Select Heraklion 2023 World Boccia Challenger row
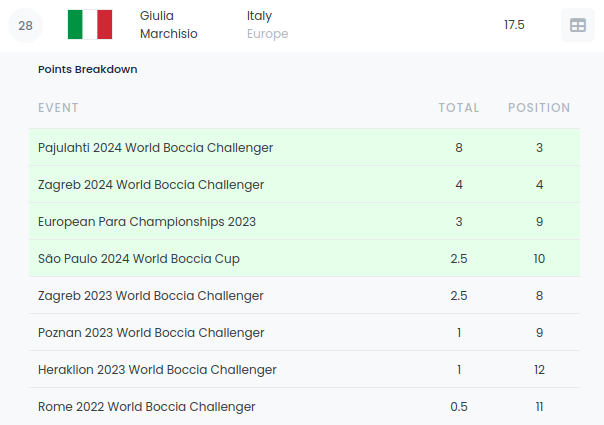Screen dimensions: 604x425 coord(157,370)
